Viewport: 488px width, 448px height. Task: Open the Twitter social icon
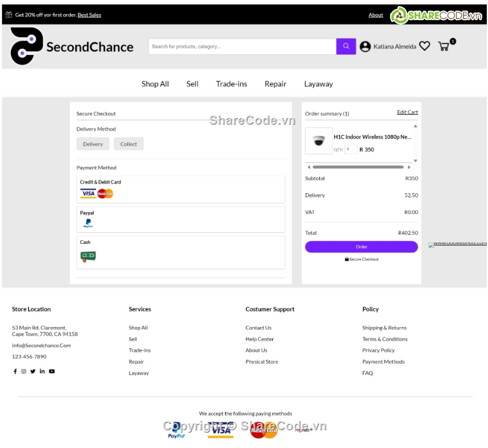(32, 371)
